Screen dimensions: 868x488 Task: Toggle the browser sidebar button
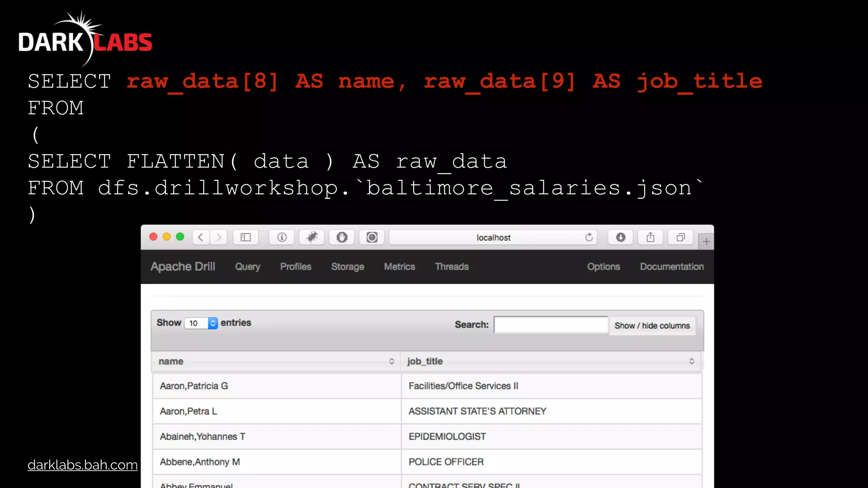[x=246, y=237]
